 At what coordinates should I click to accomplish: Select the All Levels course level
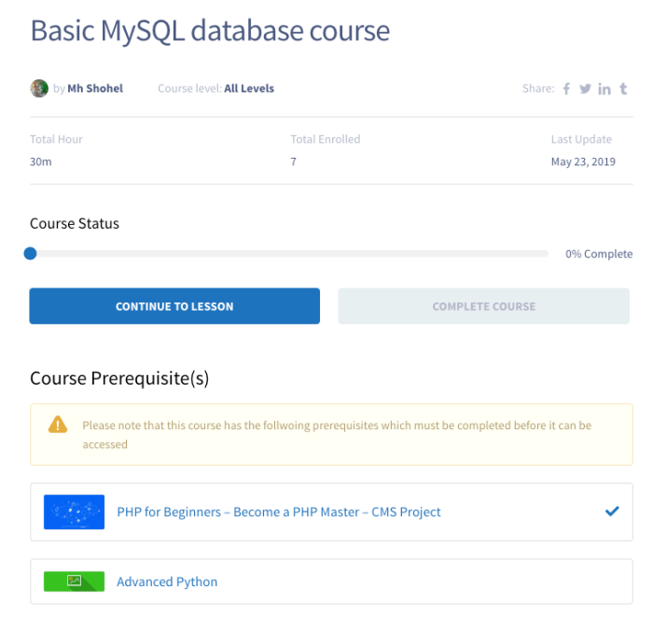(x=249, y=89)
